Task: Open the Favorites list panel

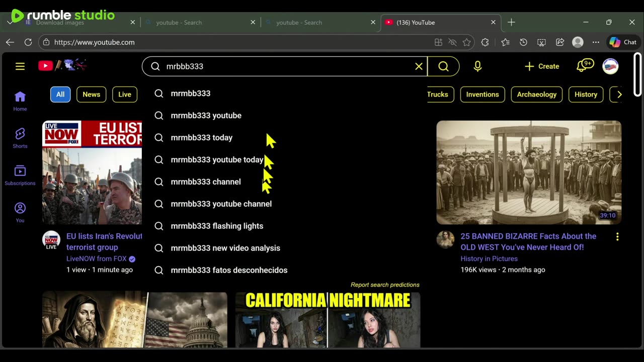Action: coord(505,42)
